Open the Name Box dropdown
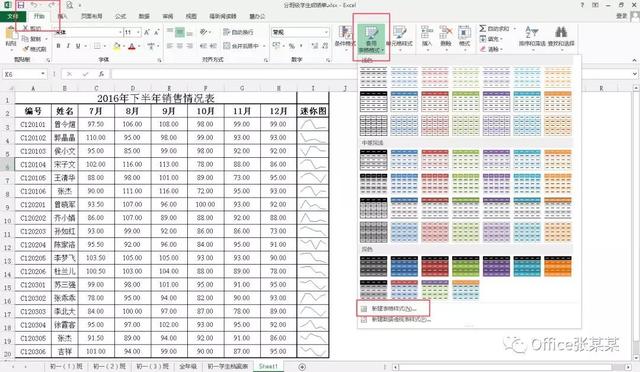 [x=43, y=74]
